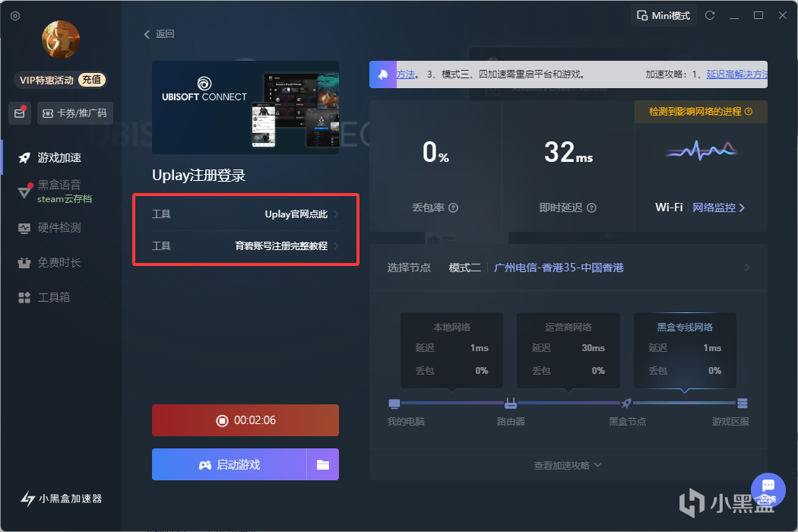Open VIP特惠活动 充值 badge

click(x=61, y=80)
